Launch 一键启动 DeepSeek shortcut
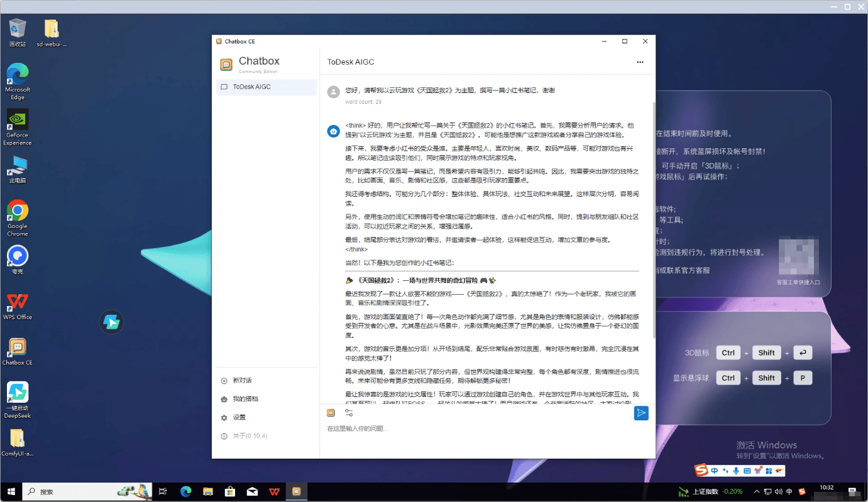Image resolution: width=868 pixels, height=502 pixels. (x=18, y=400)
